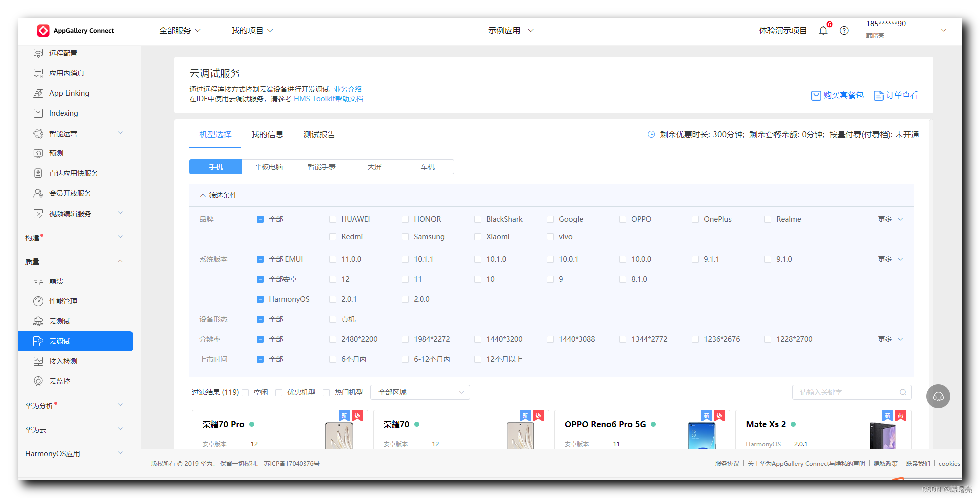Click the search magnifier in keyword box
Image resolution: width=980 pixels, height=498 pixels.
tap(903, 392)
